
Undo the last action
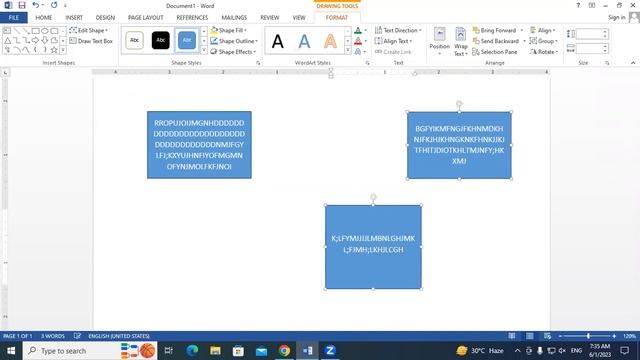[36, 5]
